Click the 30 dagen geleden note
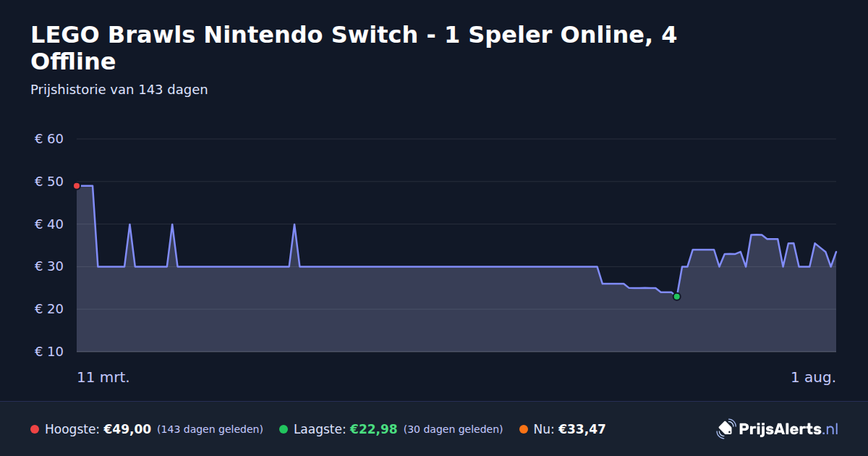This screenshot has height=456, width=868. (453, 429)
